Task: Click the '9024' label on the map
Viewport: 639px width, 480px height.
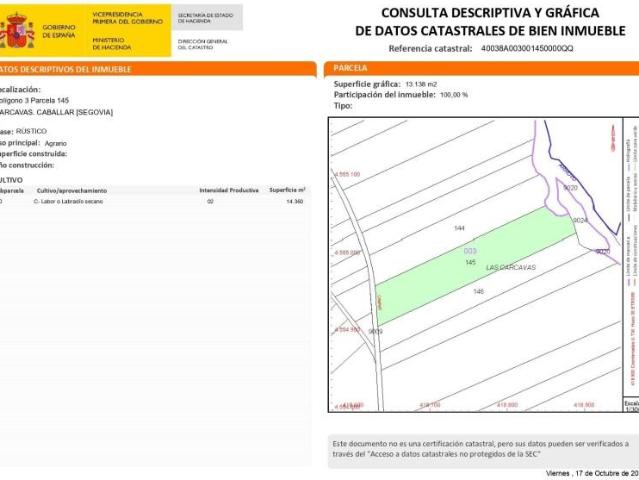Action: [x=580, y=220]
